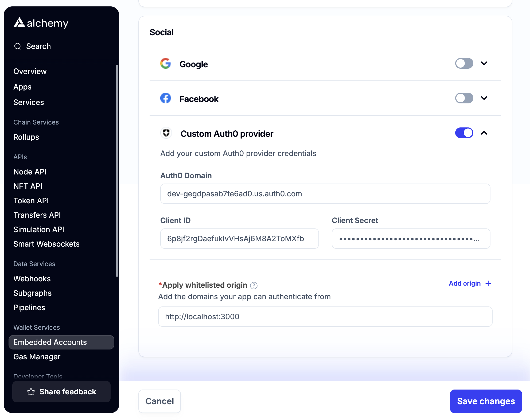Click the Save changes button
530x420 pixels.
[486, 401]
